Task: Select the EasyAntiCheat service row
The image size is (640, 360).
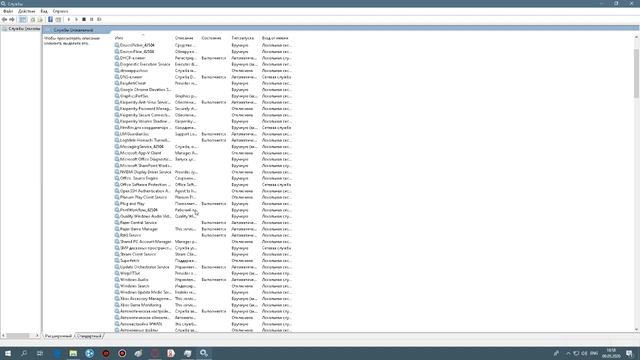Action: coord(203,83)
